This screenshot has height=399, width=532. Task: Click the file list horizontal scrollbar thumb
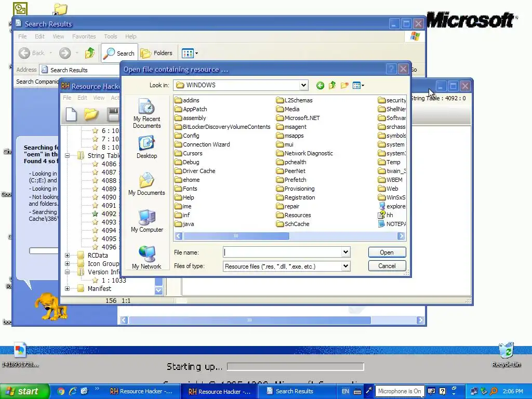pos(236,236)
